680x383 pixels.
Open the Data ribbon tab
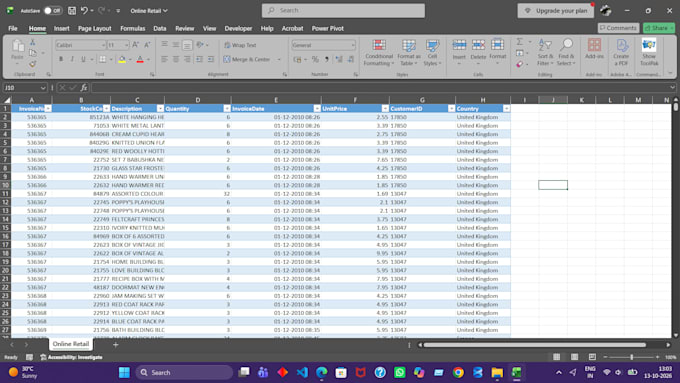(160, 28)
